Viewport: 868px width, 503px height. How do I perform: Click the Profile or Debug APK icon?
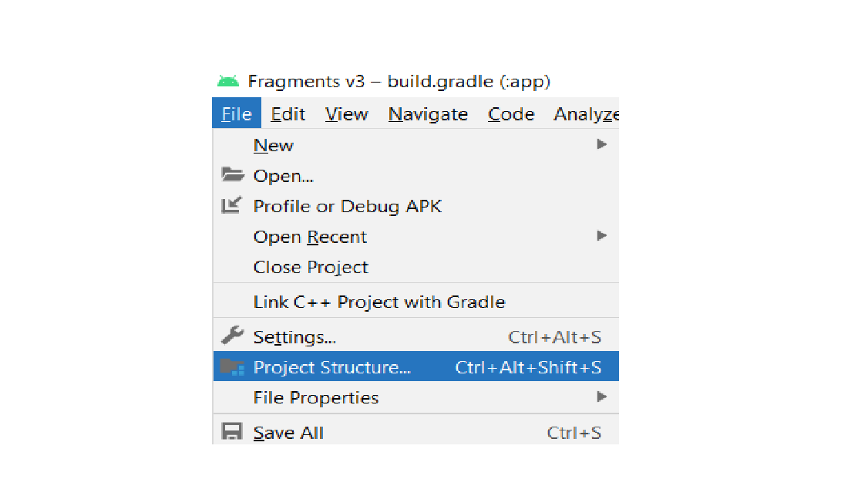coord(232,205)
